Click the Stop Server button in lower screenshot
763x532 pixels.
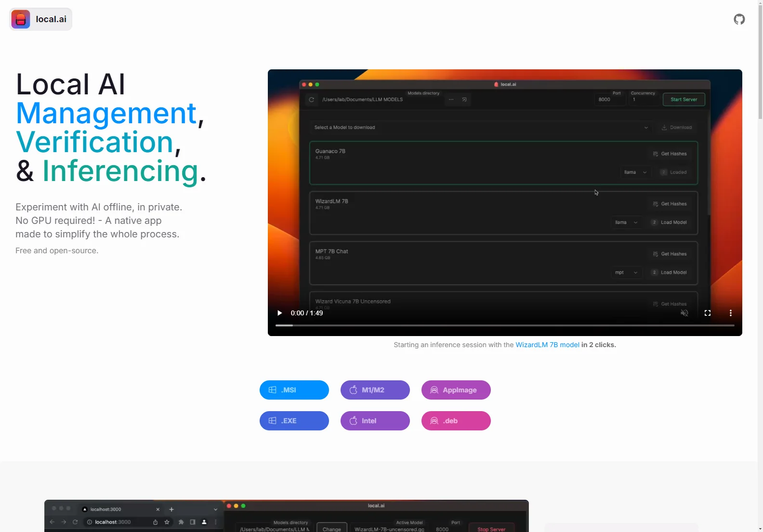click(491, 528)
